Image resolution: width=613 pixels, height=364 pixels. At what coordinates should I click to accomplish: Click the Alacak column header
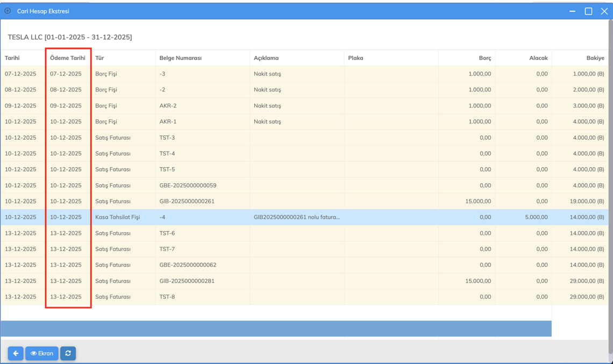tap(538, 58)
